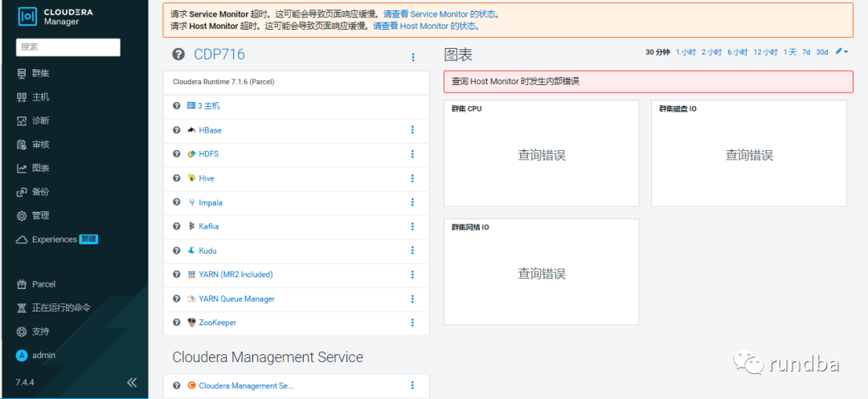Click the Kudu service icon
This screenshot has width=868, height=399.
pyautogui.click(x=191, y=250)
